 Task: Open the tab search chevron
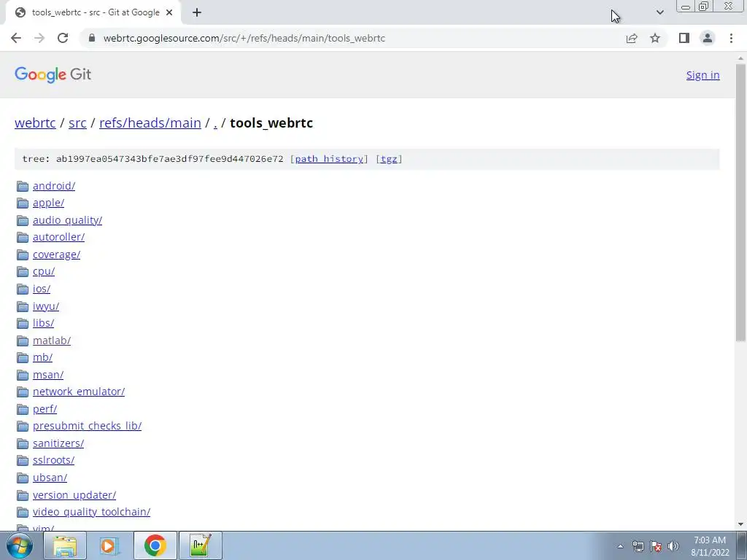(659, 12)
